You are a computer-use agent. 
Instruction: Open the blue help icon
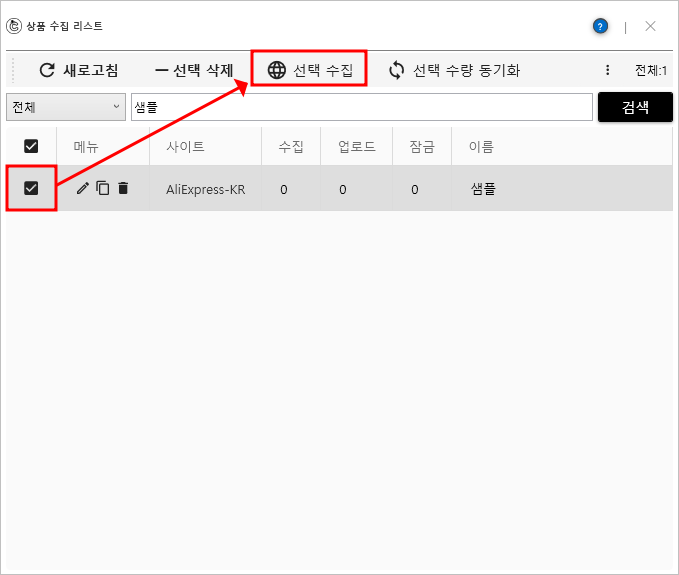click(x=600, y=27)
